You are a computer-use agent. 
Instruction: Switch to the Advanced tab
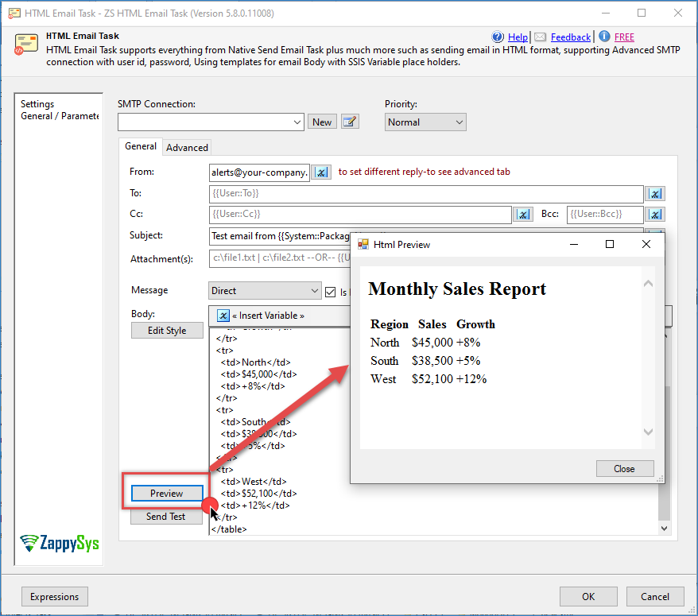187,147
